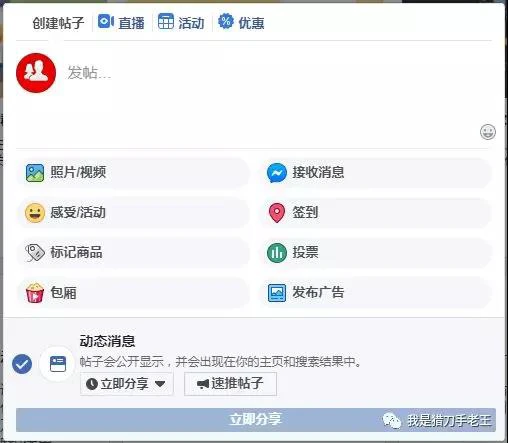508x443 pixels.
Task: Click the event calendar icon
Action: (166, 21)
